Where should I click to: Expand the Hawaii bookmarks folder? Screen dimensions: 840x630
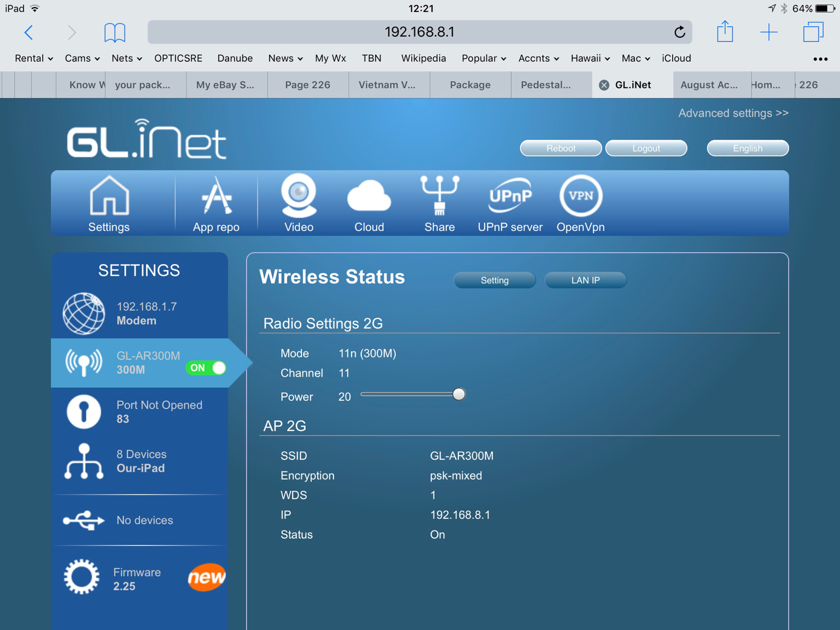(x=591, y=59)
